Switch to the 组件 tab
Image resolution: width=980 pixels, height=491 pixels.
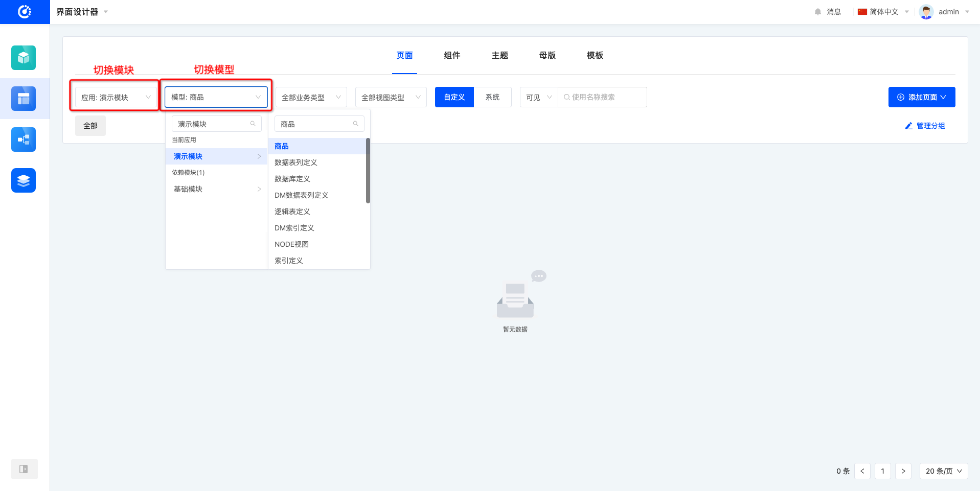pos(452,55)
